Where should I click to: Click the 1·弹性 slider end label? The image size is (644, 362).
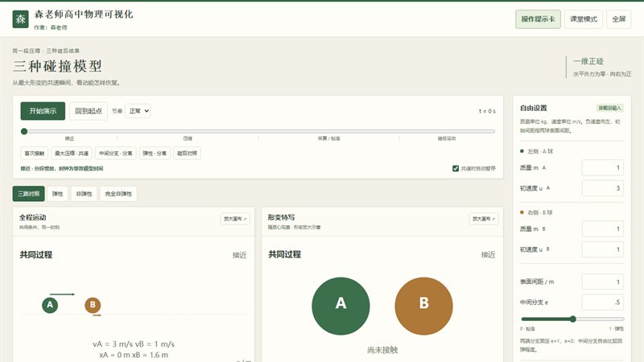pos(617,329)
